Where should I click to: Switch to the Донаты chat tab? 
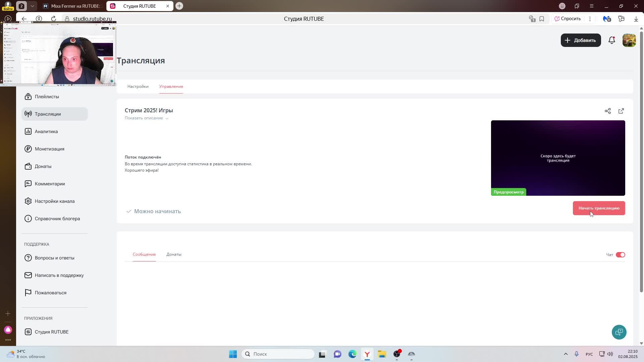(x=174, y=254)
